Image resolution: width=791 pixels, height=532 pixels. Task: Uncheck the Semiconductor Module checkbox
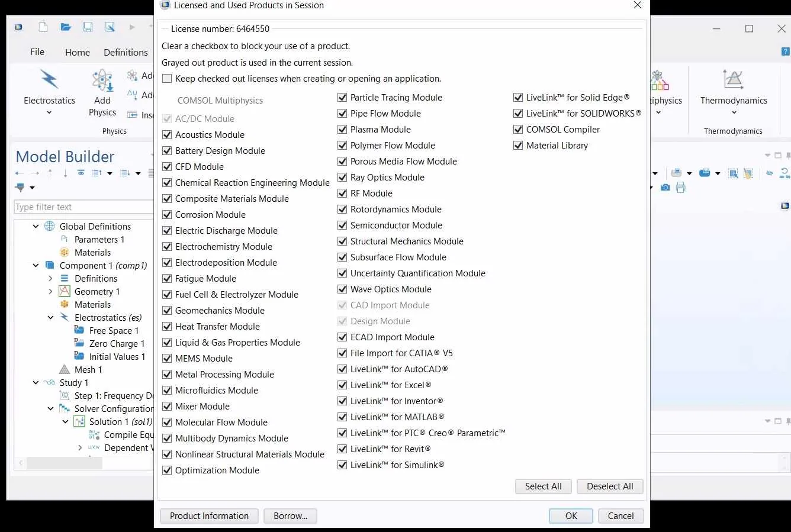point(342,225)
